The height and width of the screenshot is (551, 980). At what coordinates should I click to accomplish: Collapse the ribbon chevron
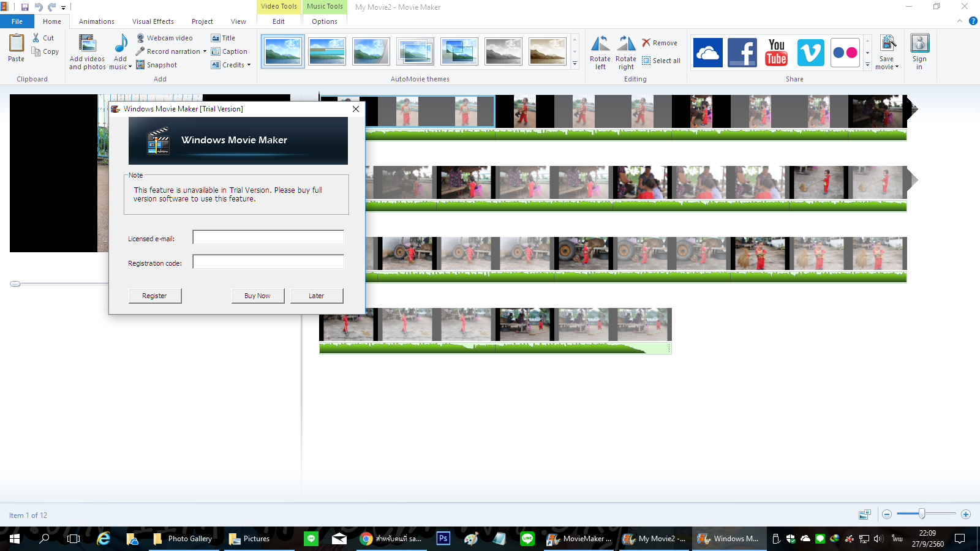pos(960,21)
